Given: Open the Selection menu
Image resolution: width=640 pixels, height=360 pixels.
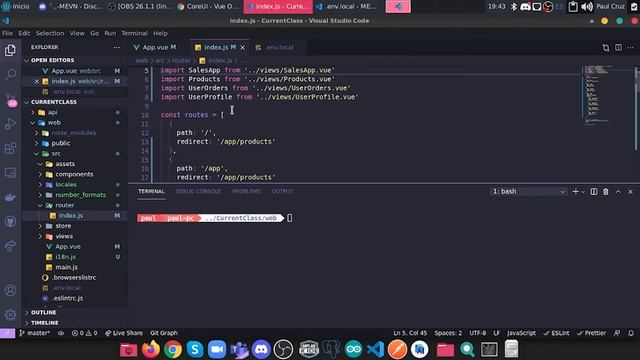Looking at the screenshot, I should coord(50,33).
